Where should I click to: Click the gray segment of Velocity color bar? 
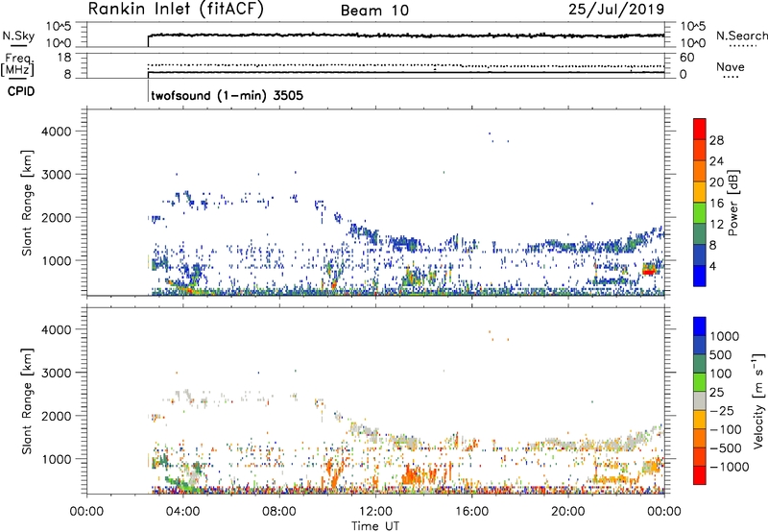pyautogui.click(x=700, y=400)
